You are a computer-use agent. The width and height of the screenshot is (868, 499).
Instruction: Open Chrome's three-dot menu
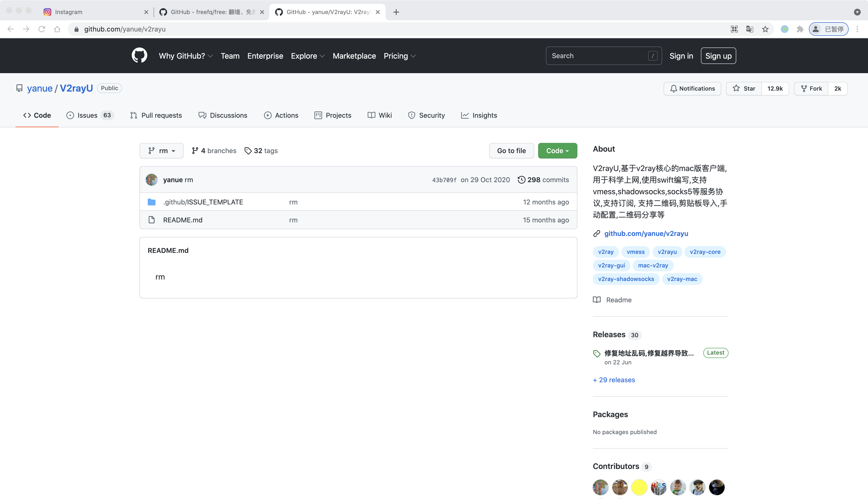click(857, 29)
